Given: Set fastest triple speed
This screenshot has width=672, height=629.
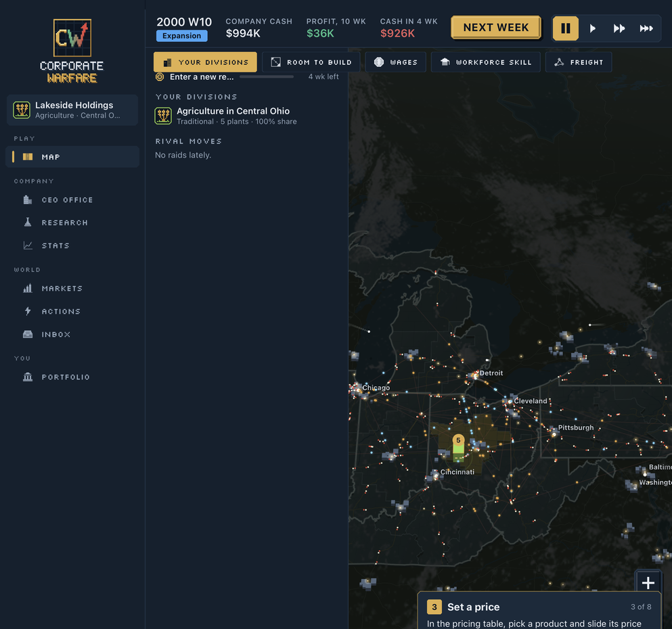Looking at the screenshot, I should (646, 28).
